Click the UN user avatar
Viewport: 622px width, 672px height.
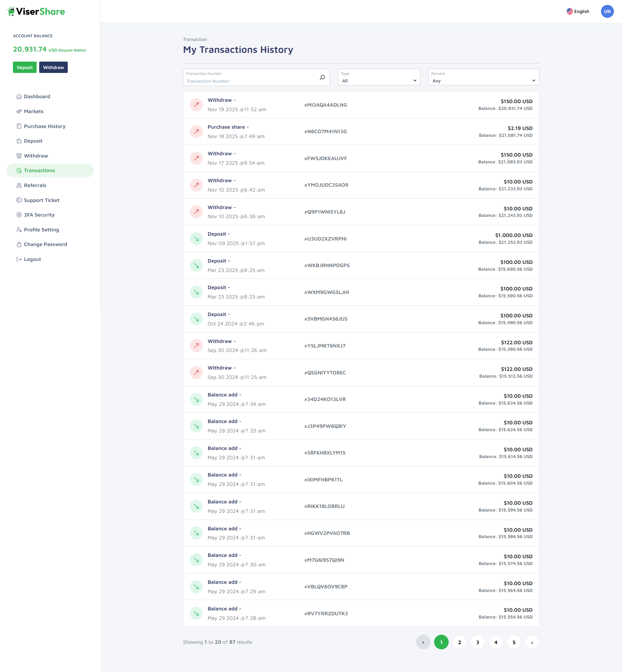(607, 11)
